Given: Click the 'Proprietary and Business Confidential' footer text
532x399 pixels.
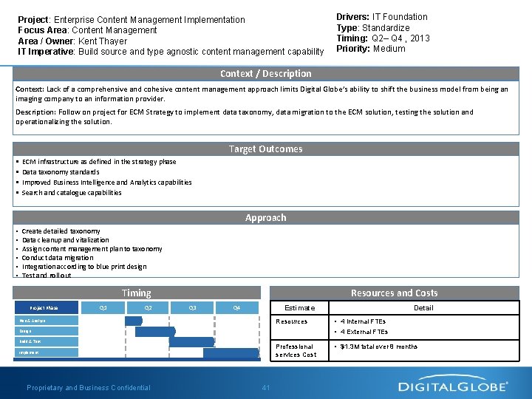Looking at the screenshot, I should 89,387.
